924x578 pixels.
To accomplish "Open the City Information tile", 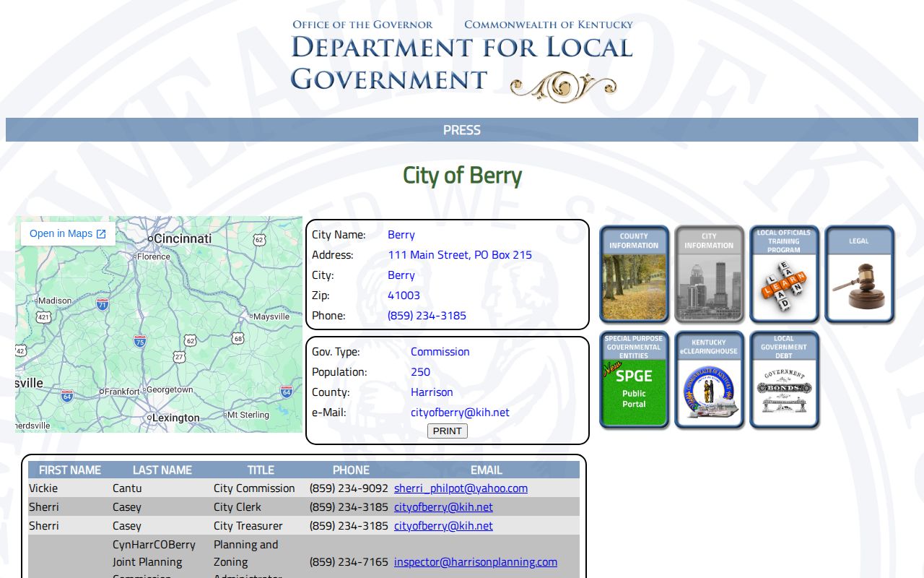I will click(709, 274).
